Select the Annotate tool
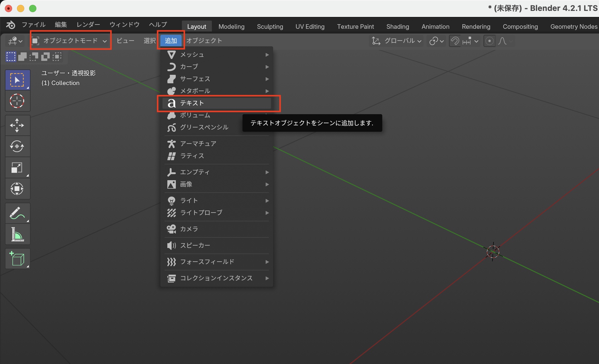The height and width of the screenshot is (364, 599). [17, 213]
